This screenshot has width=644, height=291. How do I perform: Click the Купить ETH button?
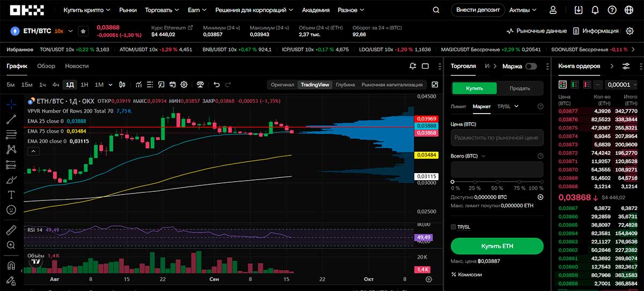coord(497,246)
